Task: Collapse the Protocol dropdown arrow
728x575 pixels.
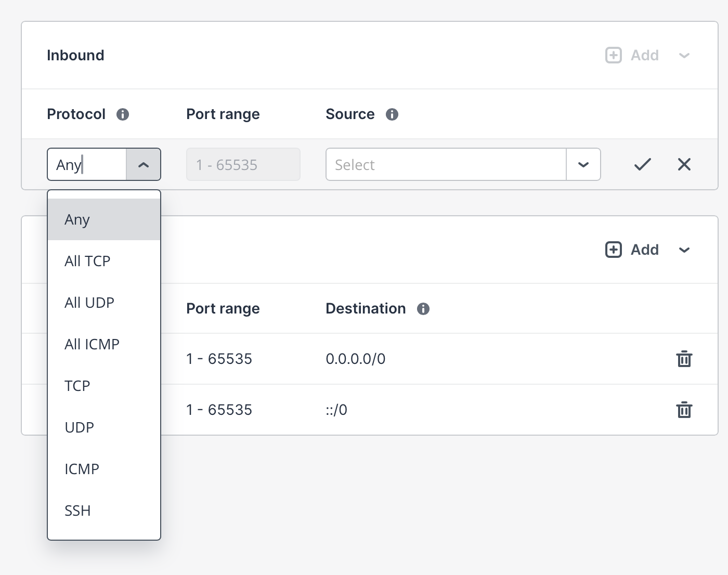Action: point(144,165)
